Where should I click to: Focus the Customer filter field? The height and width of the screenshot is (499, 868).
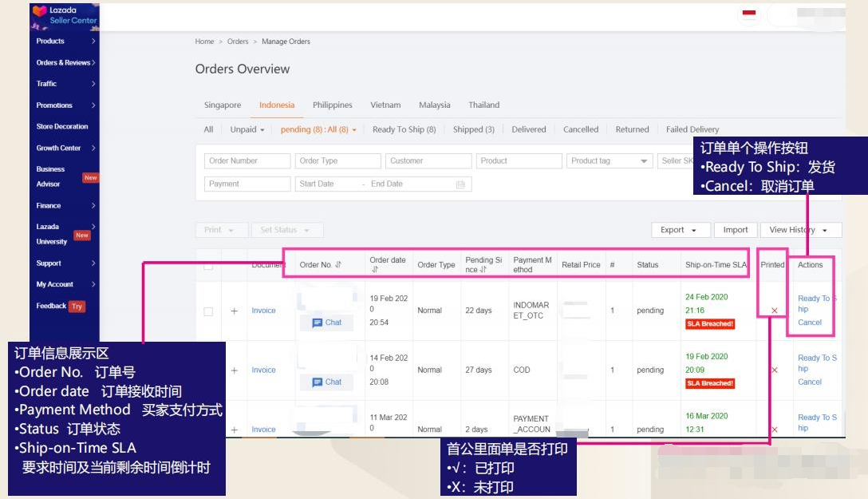[x=428, y=161]
